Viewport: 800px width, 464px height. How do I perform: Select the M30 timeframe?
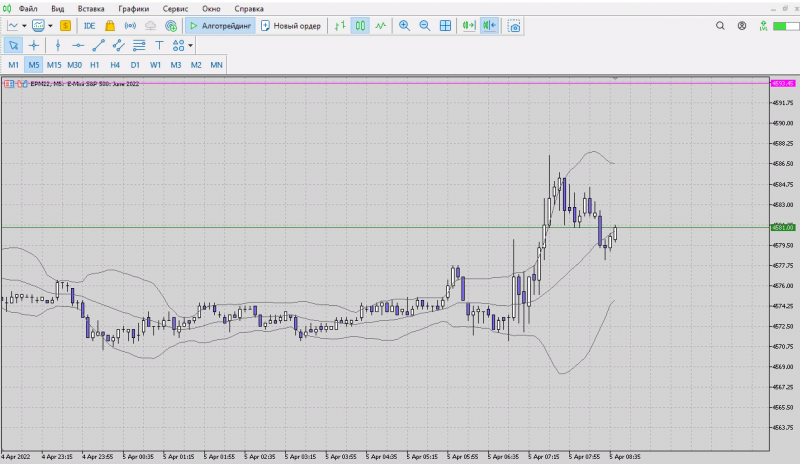tap(74, 65)
